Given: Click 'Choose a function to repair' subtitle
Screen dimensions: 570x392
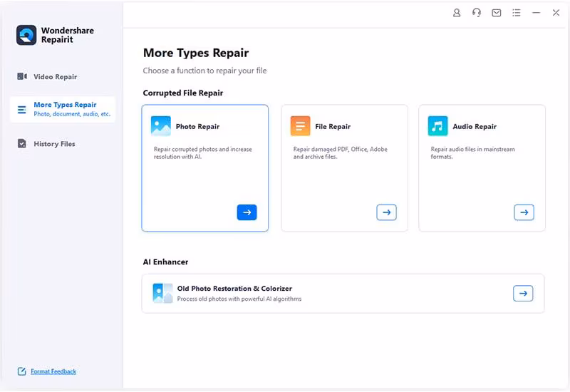Looking at the screenshot, I should pyautogui.click(x=204, y=71).
